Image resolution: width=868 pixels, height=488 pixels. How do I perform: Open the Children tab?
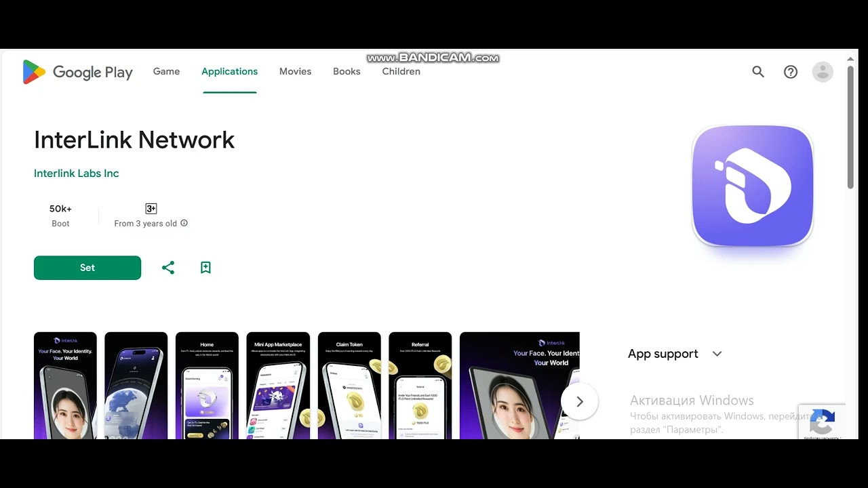click(x=401, y=71)
